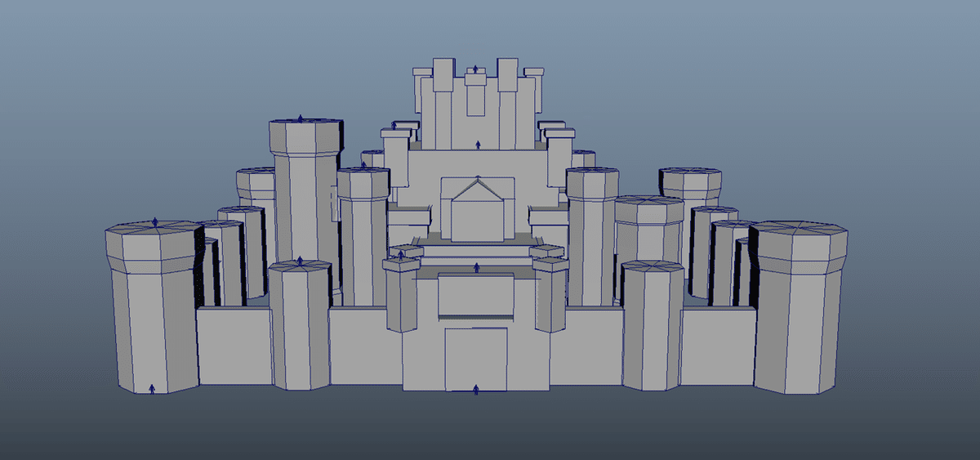The height and width of the screenshot is (460, 980).
Task: Select the small turret on the gatehouse's right corner
Action: 550,294
